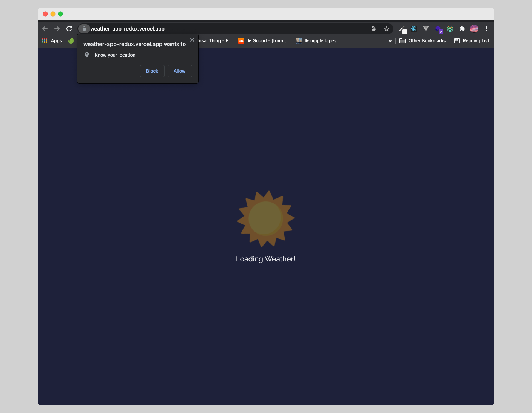Viewport: 532px width, 413px height.
Task: Click the 'Loading Weather!' text
Action: pyautogui.click(x=265, y=259)
